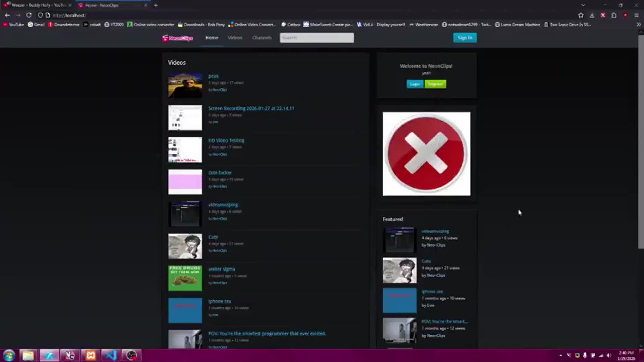Show hidden system tray icons

[561, 355]
